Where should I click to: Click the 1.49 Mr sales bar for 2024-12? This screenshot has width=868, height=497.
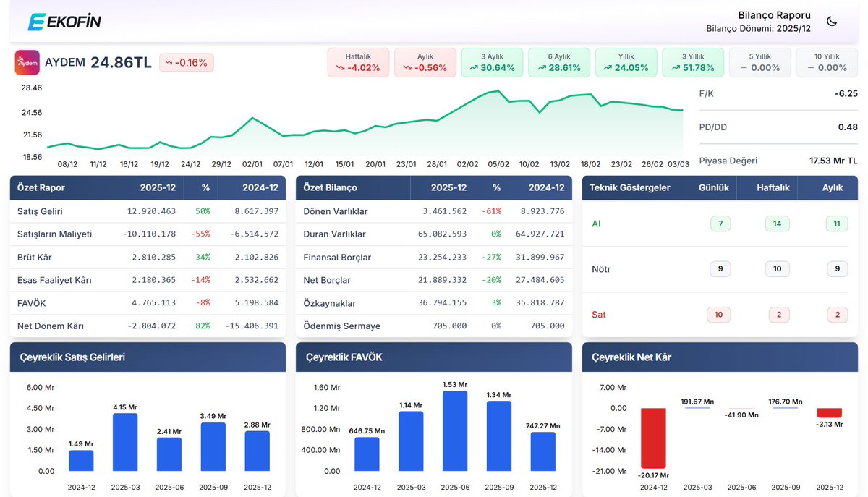click(x=81, y=461)
